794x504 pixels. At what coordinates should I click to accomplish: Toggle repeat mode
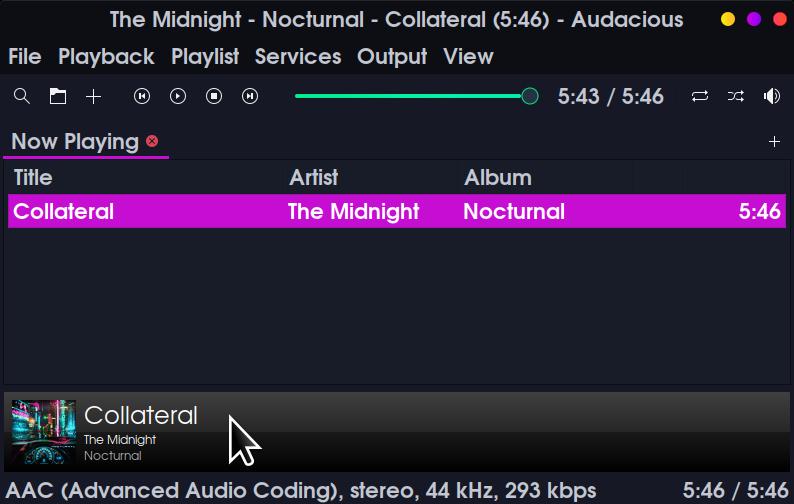700,96
